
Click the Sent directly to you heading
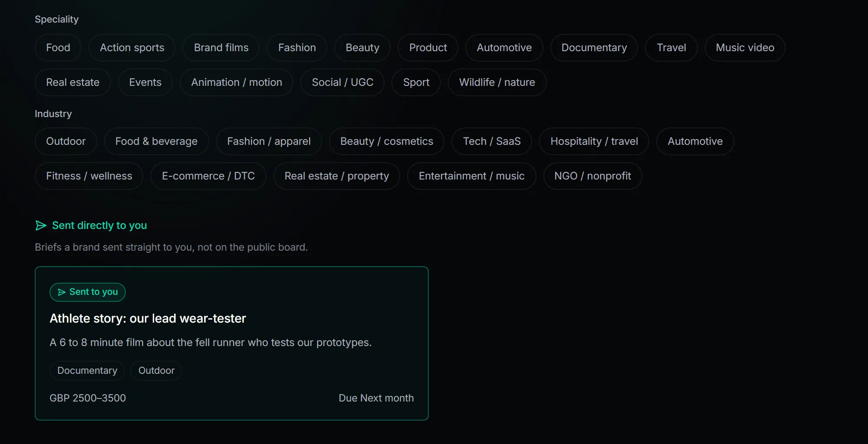click(x=99, y=225)
